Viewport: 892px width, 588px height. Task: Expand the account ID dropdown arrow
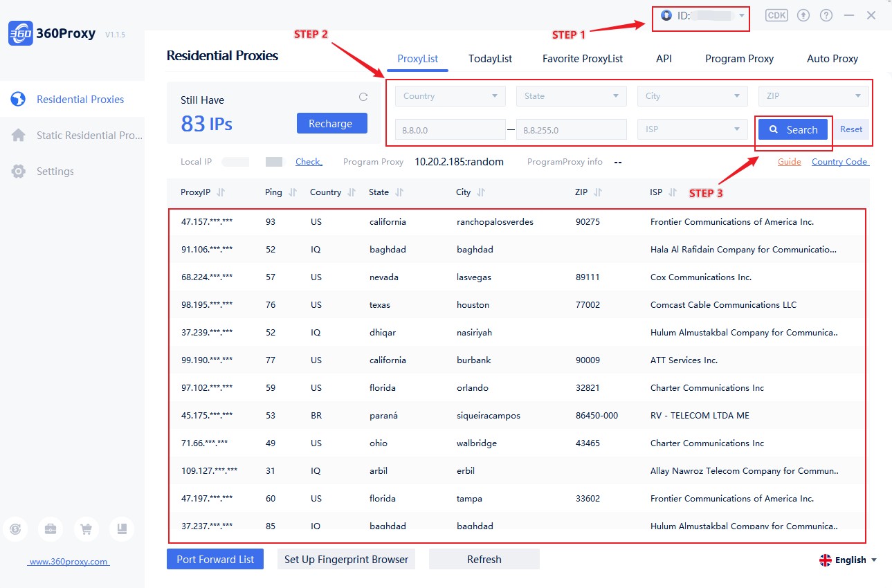click(742, 15)
